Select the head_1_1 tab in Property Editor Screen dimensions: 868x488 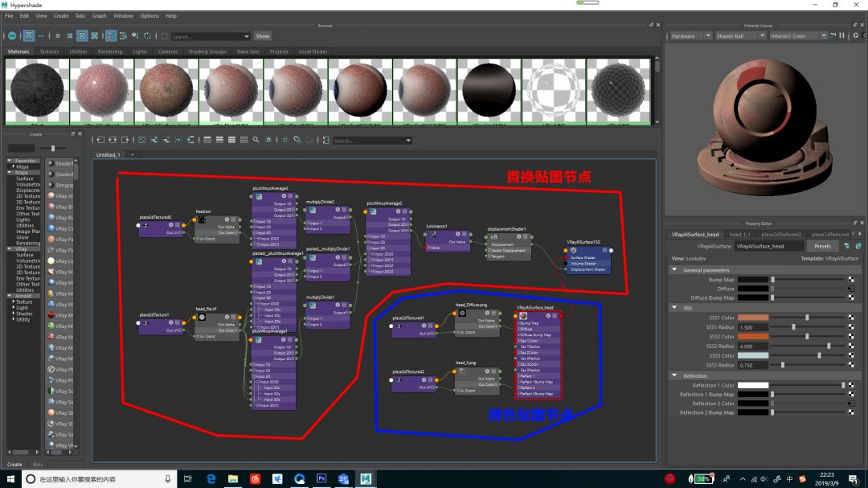(739, 234)
